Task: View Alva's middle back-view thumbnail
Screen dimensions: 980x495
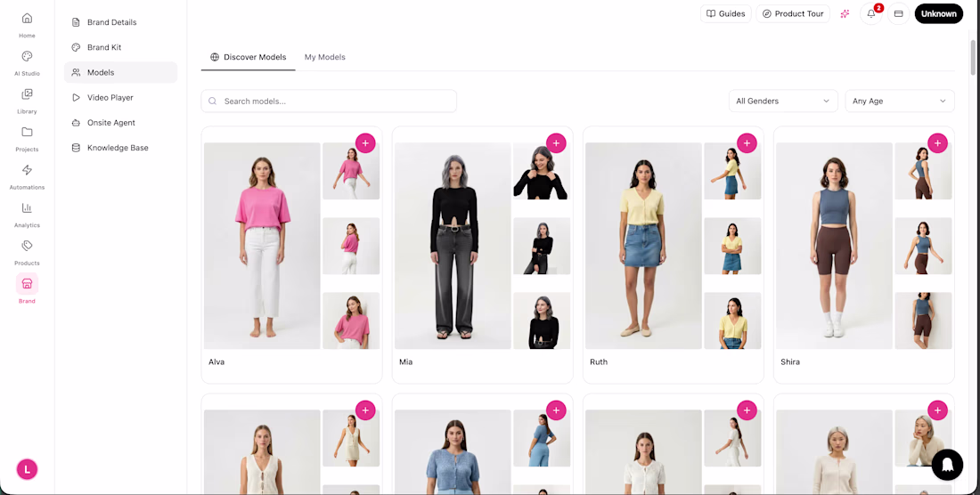Action: pyautogui.click(x=351, y=246)
